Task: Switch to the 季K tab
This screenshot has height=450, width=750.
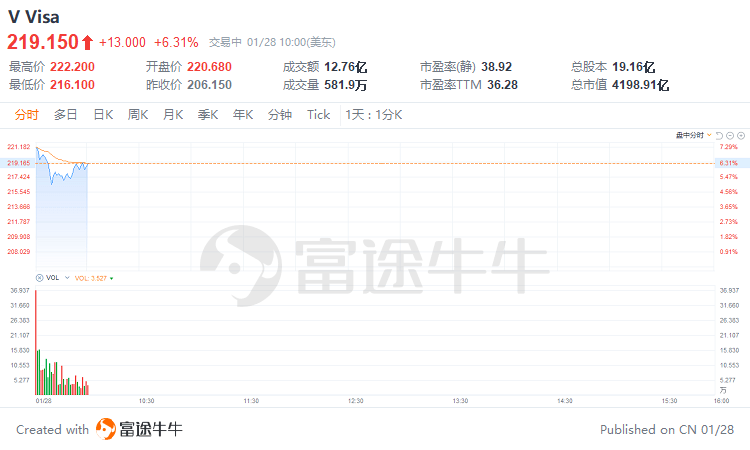Action: 208,115
